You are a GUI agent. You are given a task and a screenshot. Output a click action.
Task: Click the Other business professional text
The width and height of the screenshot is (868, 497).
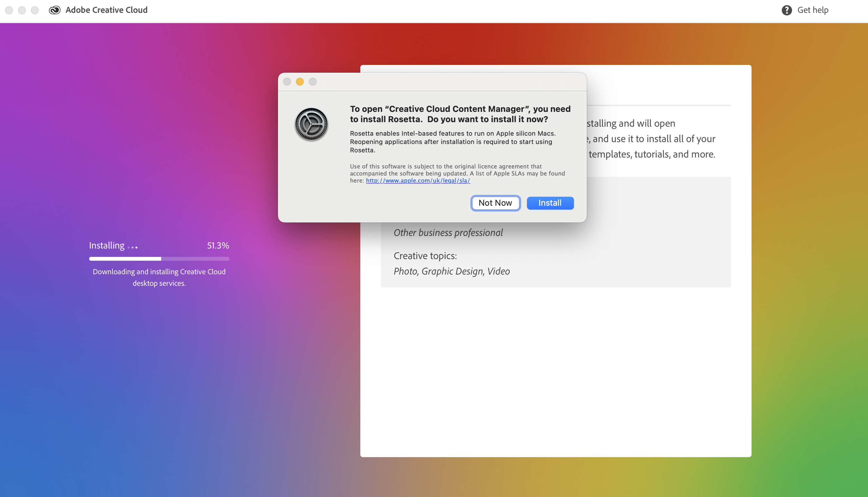(x=448, y=232)
